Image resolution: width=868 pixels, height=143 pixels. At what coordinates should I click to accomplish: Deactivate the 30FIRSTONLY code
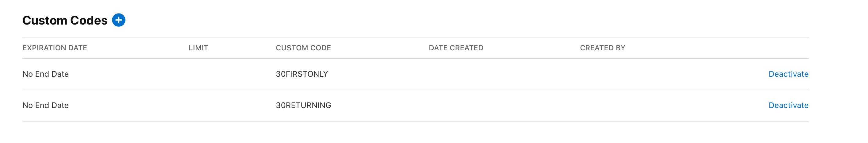point(788,74)
